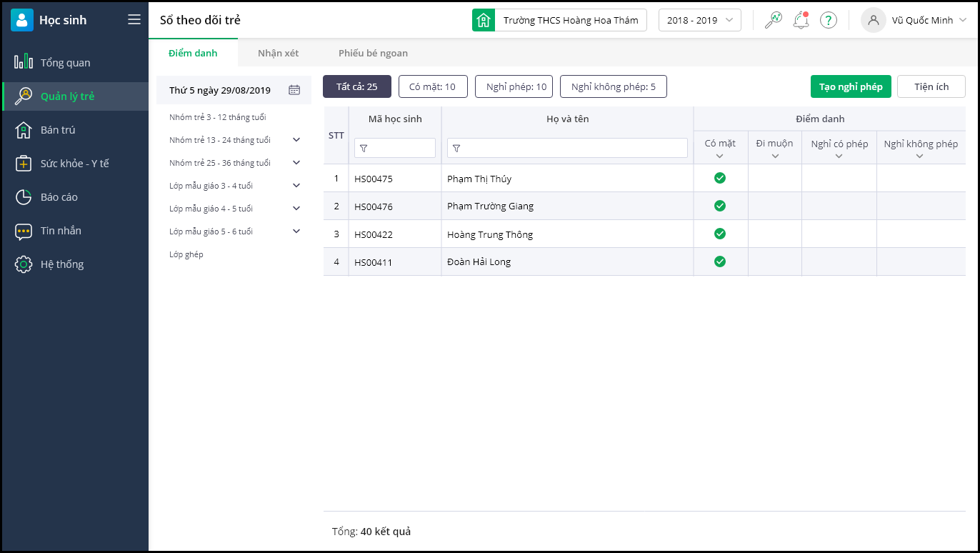This screenshot has height=553, width=980.
Task: Switch to the Nhận xét tab
Action: [x=278, y=53]
